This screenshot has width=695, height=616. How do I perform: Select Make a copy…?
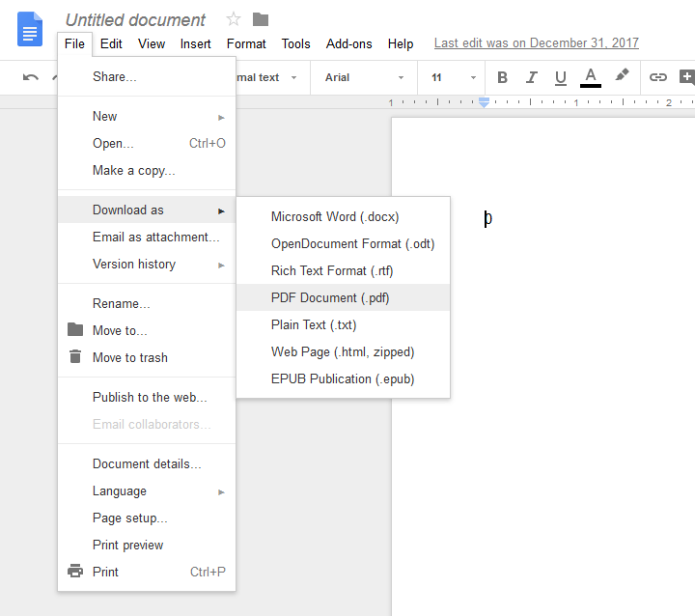pyautogui.click(x=147, y=170)
